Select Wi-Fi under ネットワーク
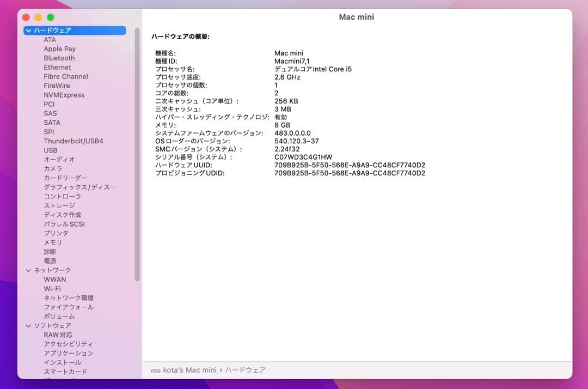 point(52,288)
